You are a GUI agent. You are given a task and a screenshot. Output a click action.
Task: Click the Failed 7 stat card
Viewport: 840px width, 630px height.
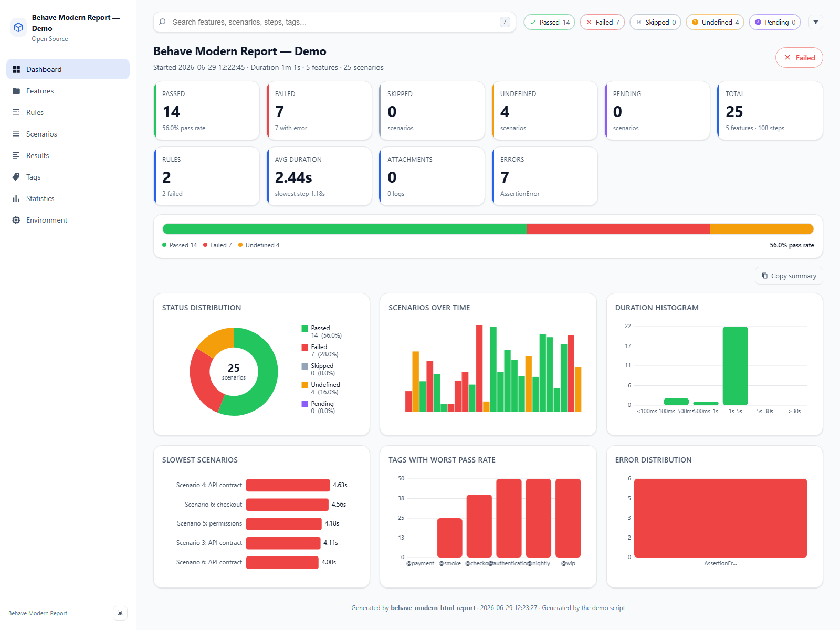pyautogui.click(x=319, y=111)
